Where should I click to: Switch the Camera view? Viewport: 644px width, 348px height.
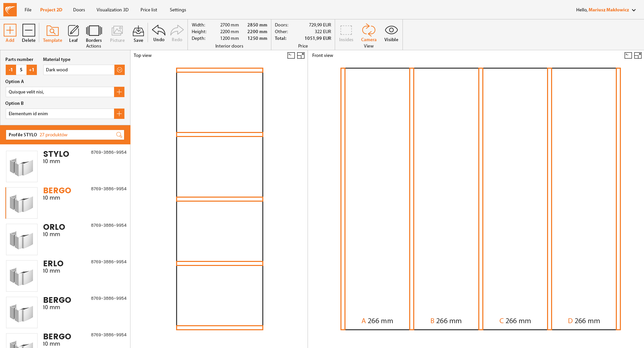369,30
